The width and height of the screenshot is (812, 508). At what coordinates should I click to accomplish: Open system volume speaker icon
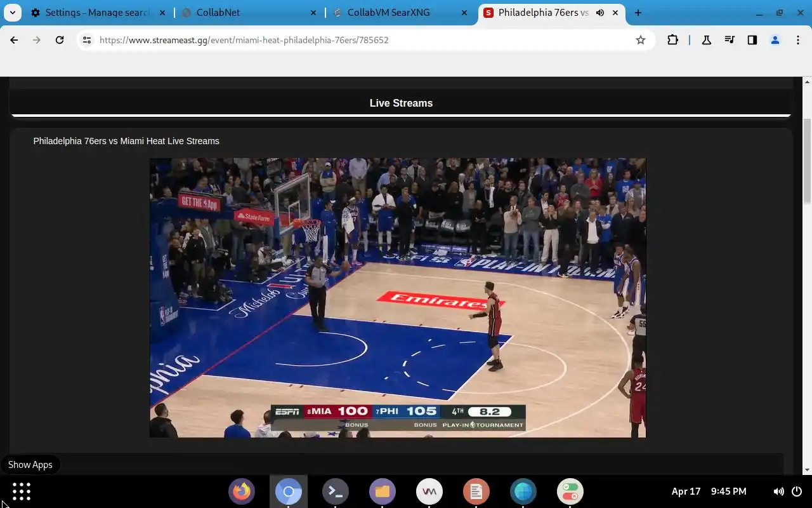[778, 491]
